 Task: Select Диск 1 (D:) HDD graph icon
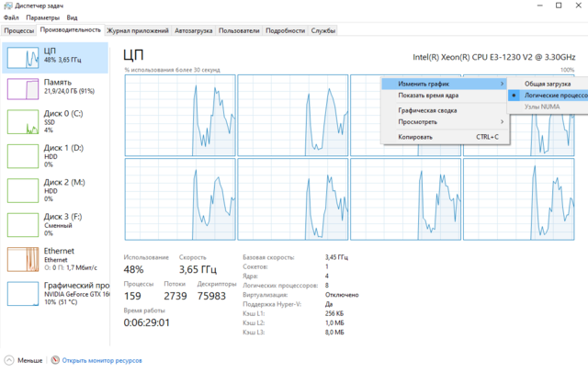(x=23, y=157)
